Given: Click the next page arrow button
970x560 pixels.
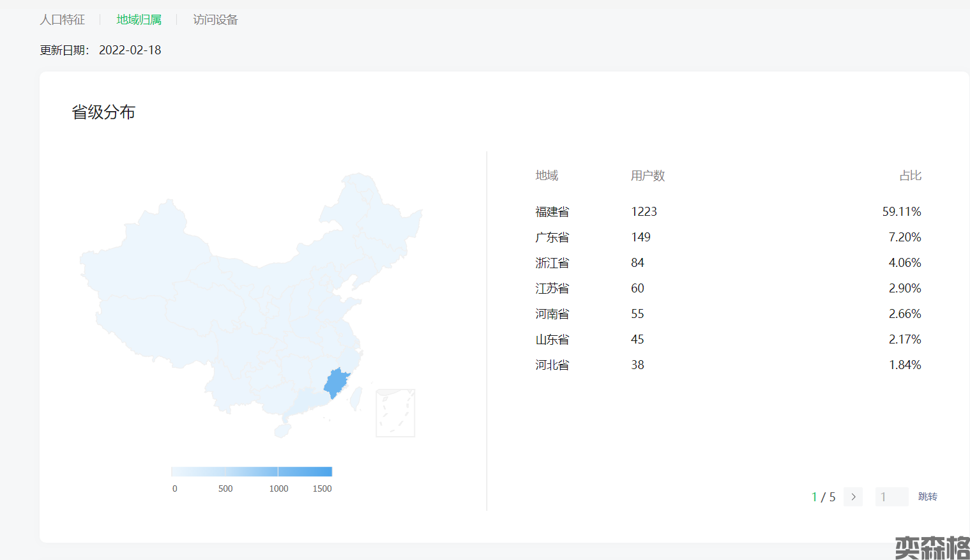Looking at the screenshot, I should click(x=853, y=497).
